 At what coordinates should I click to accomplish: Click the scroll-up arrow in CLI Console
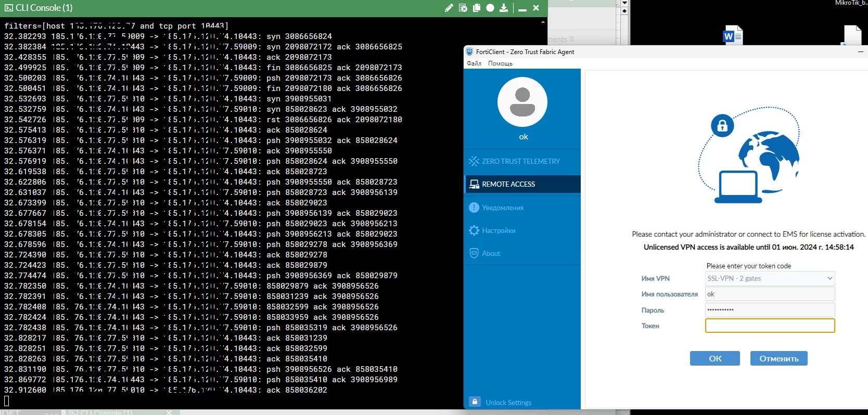click(543, 22)
